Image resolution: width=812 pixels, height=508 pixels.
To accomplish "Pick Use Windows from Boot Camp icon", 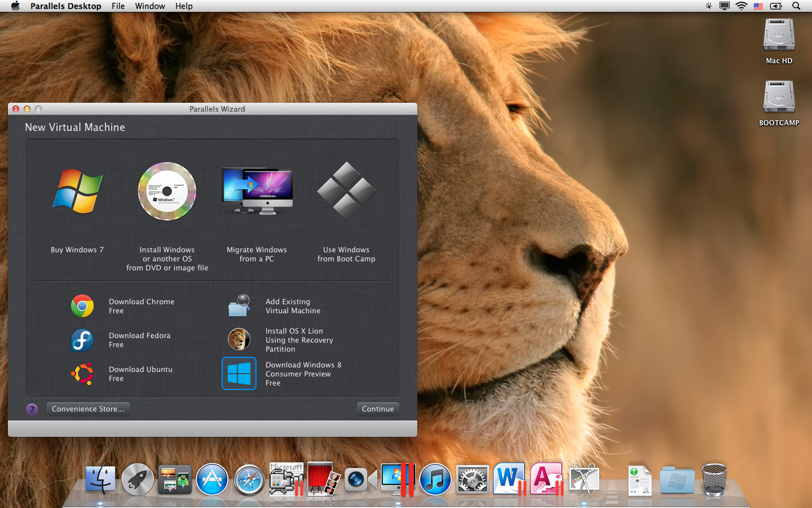I will tap(346, 191).
